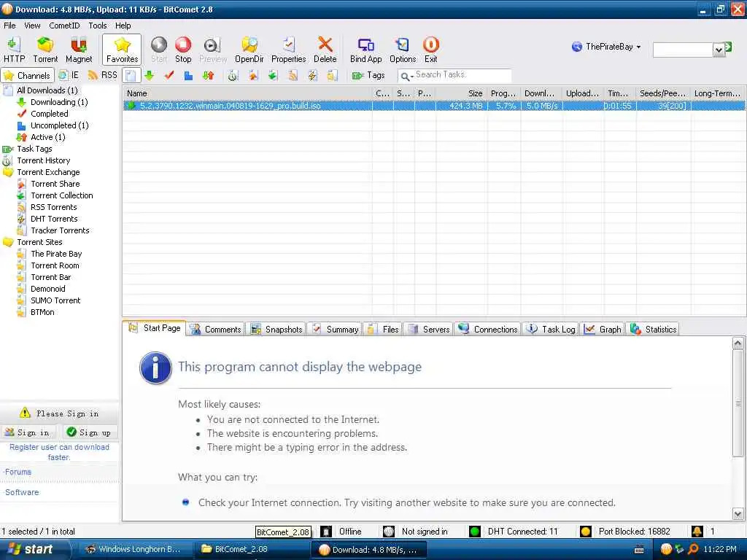Image resolution: width=747 pixels, height=560 pixels.
Task: Open the Software link
Action: (x=22, y=492)
